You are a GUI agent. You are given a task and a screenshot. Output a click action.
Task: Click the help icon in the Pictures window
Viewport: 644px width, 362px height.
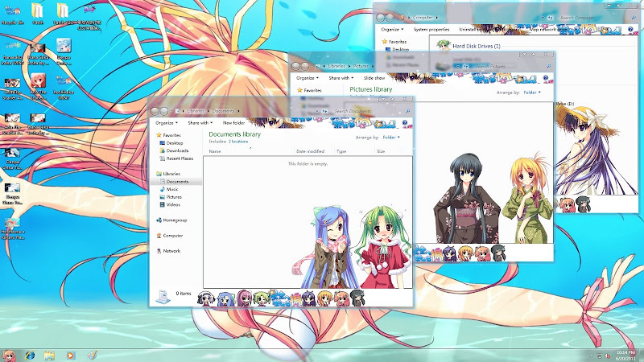point(546,77)
